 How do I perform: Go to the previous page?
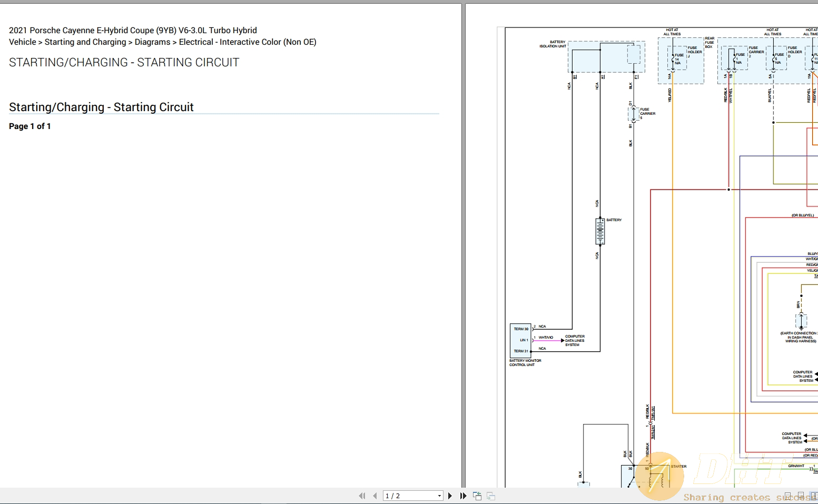[374, 496]
